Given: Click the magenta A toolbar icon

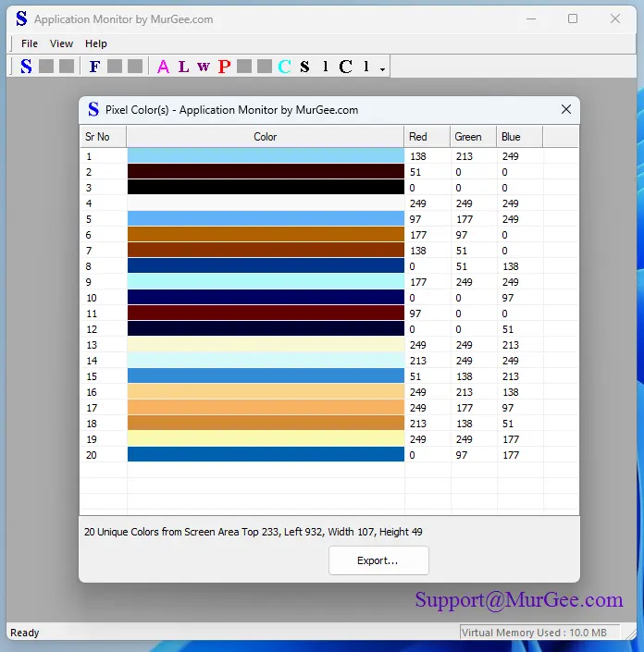Looking at the screenshot, I should pyautogui.click(x=163, y=66).
